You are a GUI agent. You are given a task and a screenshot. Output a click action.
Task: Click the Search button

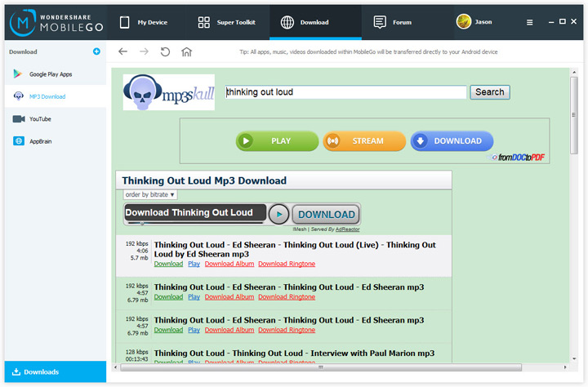click(x=490, y=92)
